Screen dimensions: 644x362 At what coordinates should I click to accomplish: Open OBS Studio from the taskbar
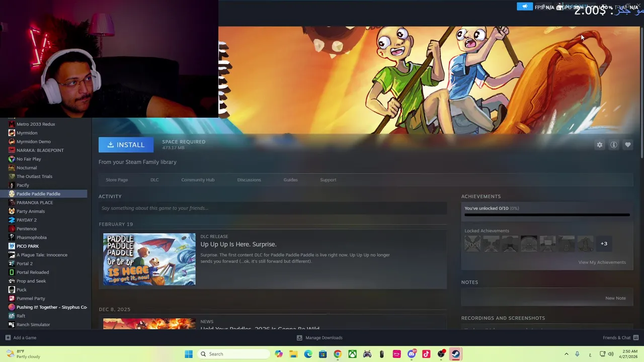tap(441, 354)
